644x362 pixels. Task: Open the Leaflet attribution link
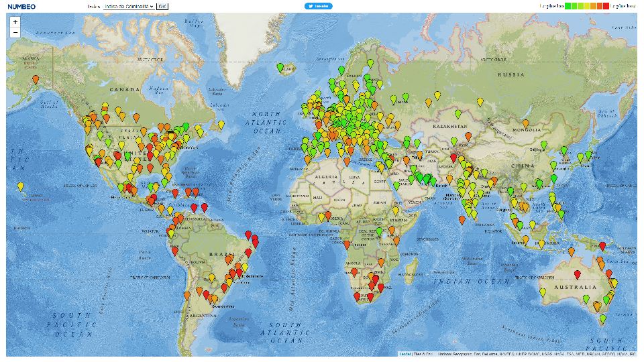[405, 354]
